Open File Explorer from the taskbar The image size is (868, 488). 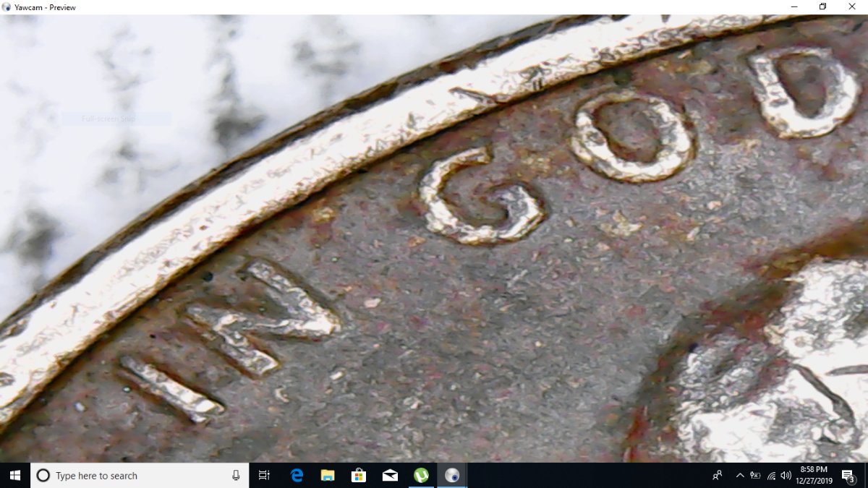point(328,475)
